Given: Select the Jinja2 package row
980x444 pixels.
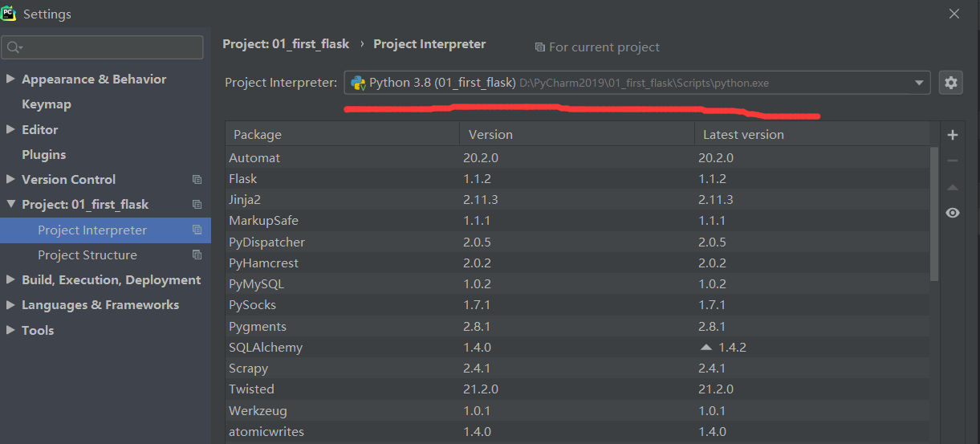Looking at the screenshot, I should click(577, 200).
